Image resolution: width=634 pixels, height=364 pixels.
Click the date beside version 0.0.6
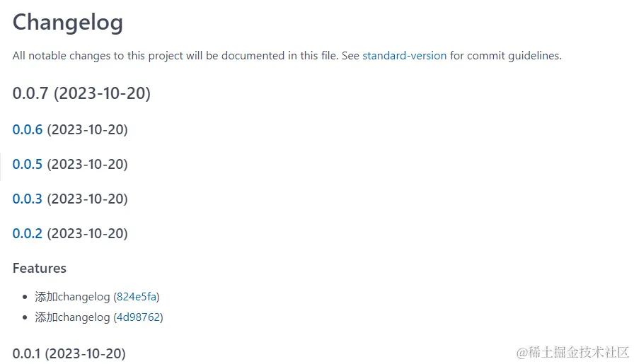88,129
